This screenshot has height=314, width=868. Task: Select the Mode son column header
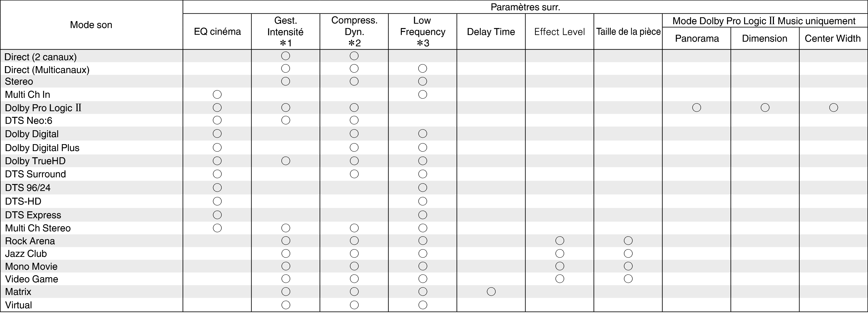click(x=91, y=24)
